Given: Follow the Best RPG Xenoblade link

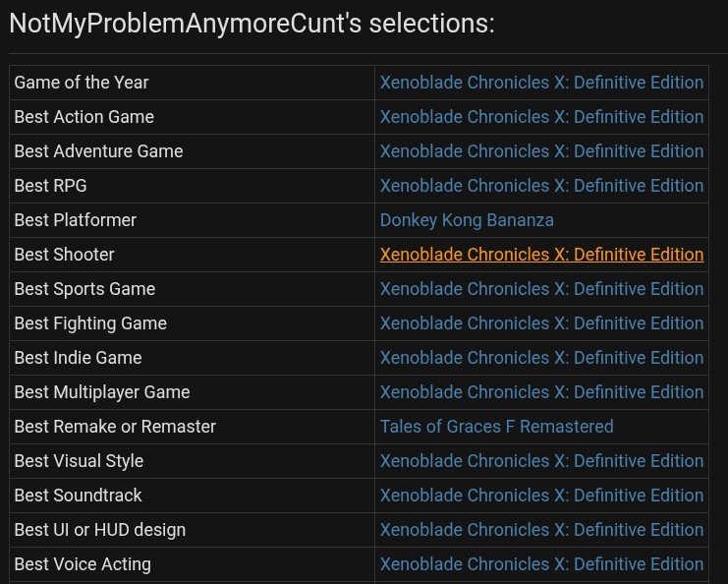Looking at the screenshot, I should 541,186.
